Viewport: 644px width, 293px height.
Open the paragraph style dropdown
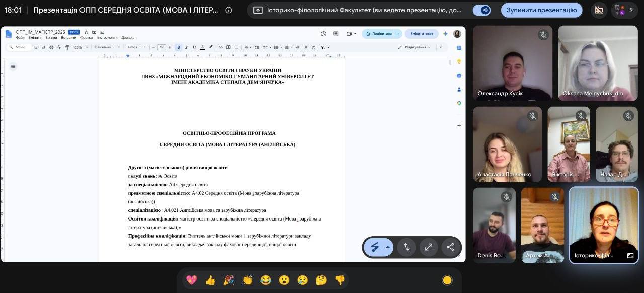(108, 47)
